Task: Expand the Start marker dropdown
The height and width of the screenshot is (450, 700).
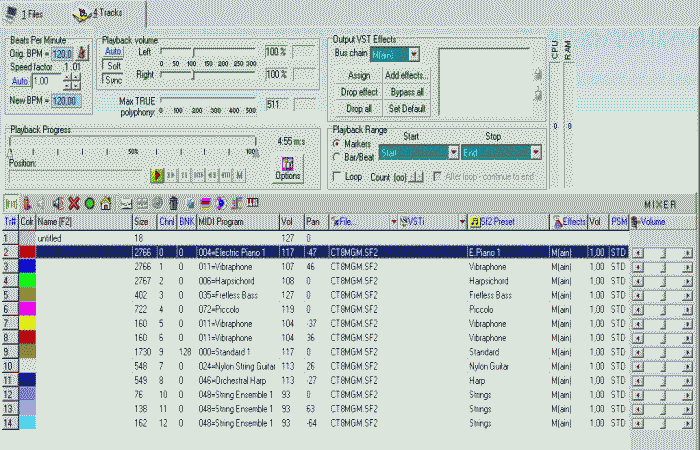Action: [454, 153]
